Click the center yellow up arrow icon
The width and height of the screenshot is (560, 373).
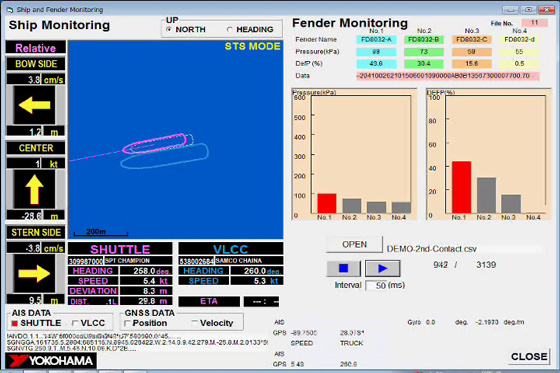point(34,189)
